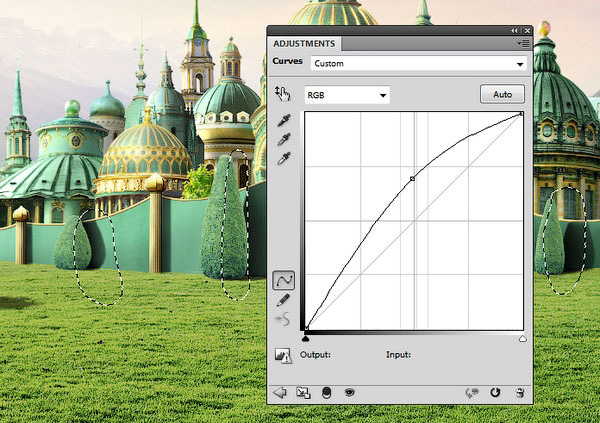Switch panel to expanded view icon
Screen dimensions: 600x423
[303, 393]
